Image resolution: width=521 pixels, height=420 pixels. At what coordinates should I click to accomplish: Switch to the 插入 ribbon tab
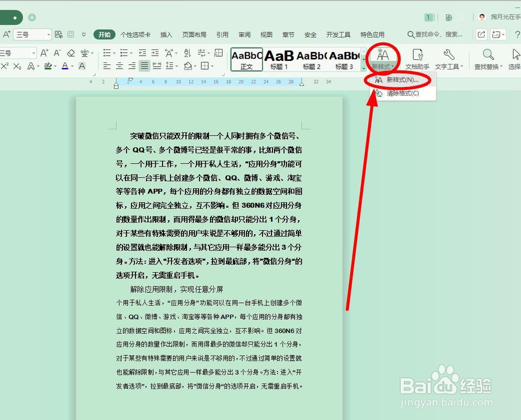coord(166,34)
